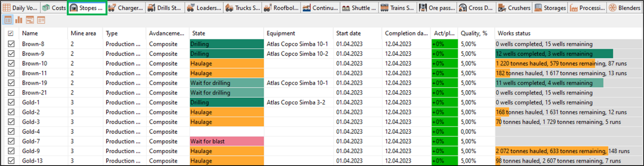Image resolution: width=644 pixels, height=166 pixels.
Task: Uncheck the Gold-13 row checkbox
Action: [x=11, y=161]
